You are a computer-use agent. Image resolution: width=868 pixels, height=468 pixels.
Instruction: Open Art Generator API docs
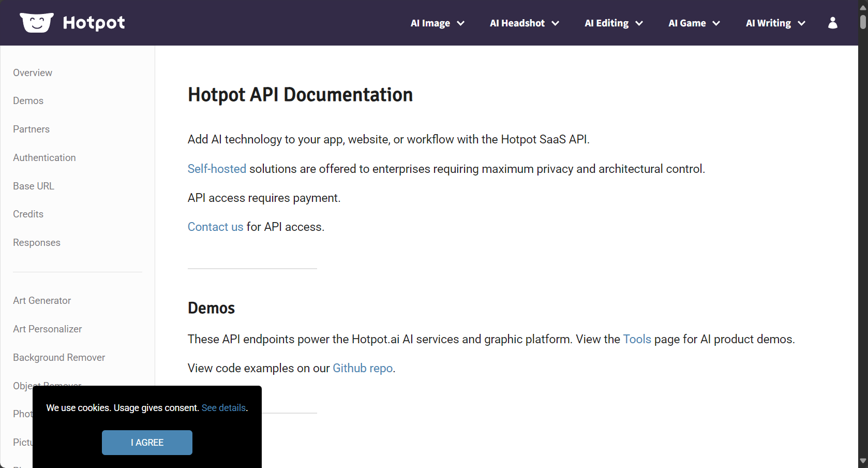pyautogui.click(x=42, y=301)
